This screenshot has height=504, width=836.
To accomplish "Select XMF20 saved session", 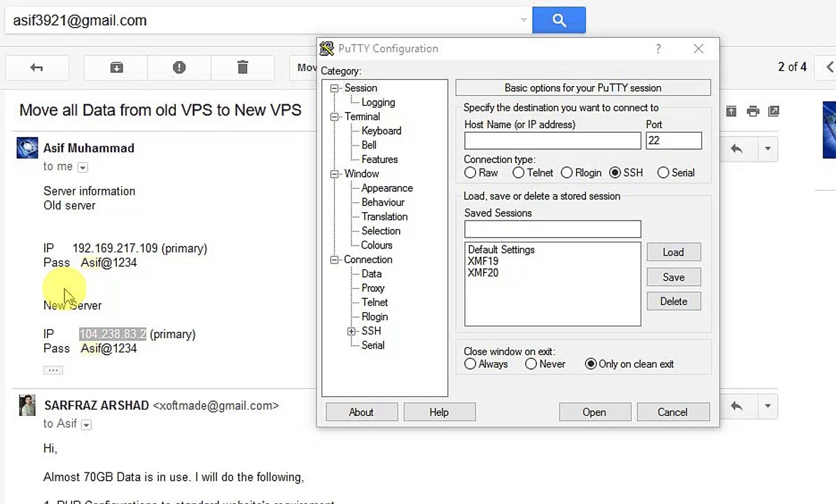I will 482,273.
